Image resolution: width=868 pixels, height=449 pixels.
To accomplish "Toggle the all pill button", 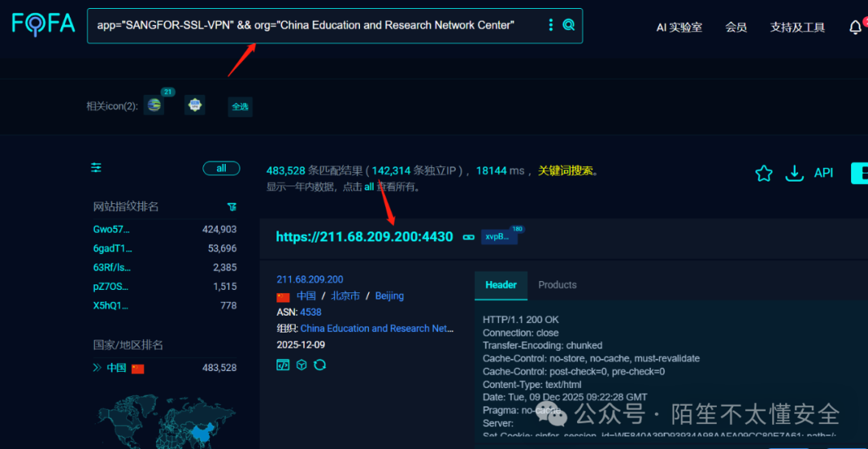I will coord(222,168).
